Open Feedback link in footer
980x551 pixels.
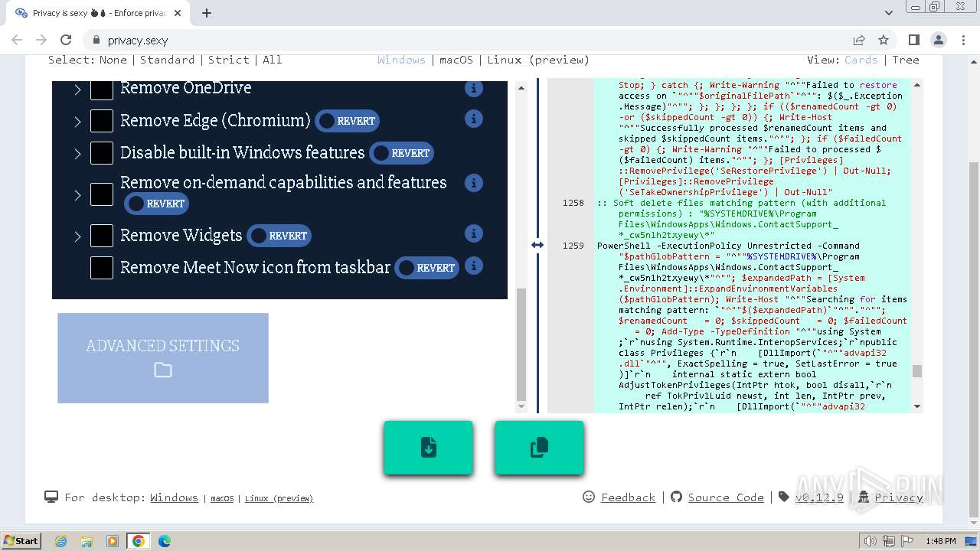coord(628,497)
